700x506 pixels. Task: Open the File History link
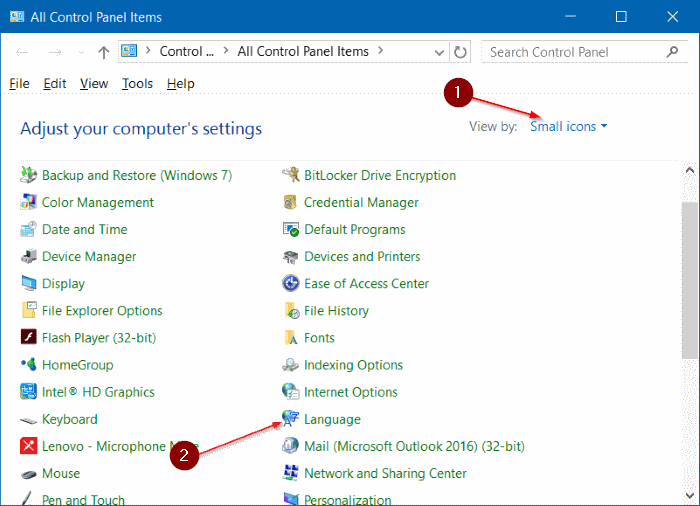pos(336,311)
